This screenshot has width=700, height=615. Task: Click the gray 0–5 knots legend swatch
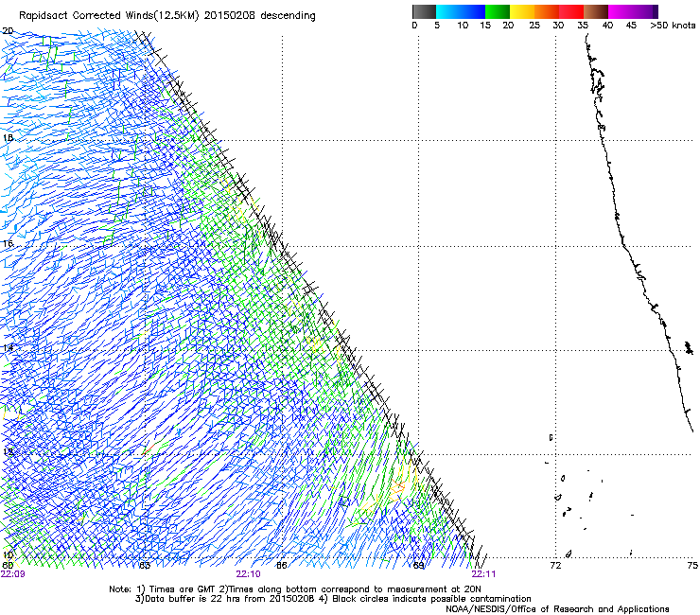tap(424, 11)
